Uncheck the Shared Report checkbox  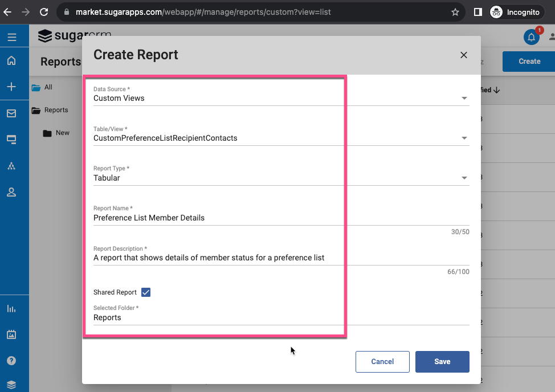point(146,292)
